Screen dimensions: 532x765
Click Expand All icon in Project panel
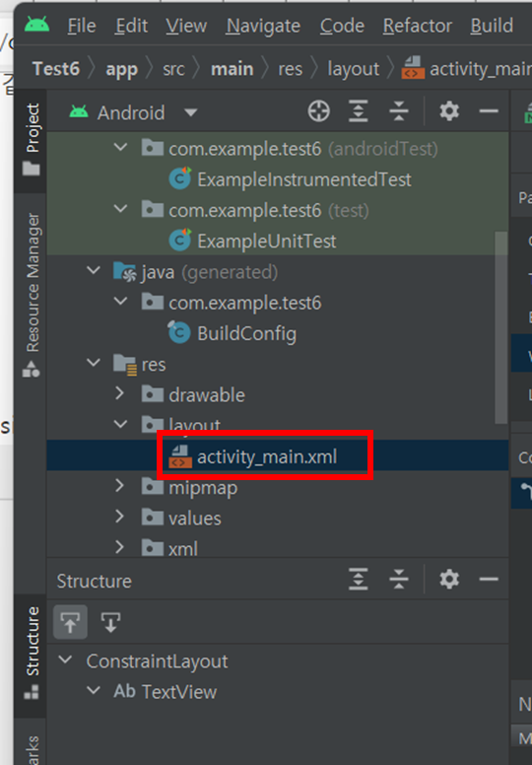point(358,111)
